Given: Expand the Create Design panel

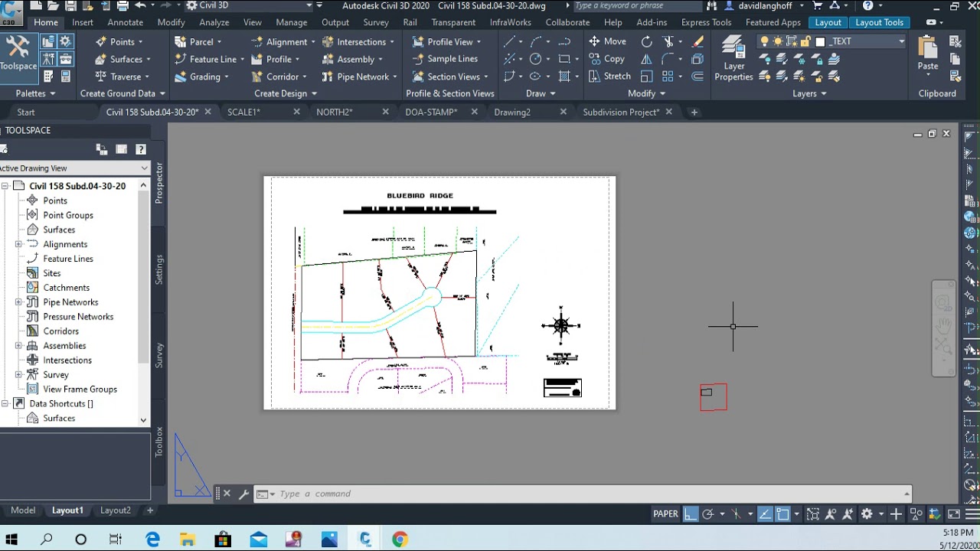Looking at the screenshot, I should (x=286, y=93).
